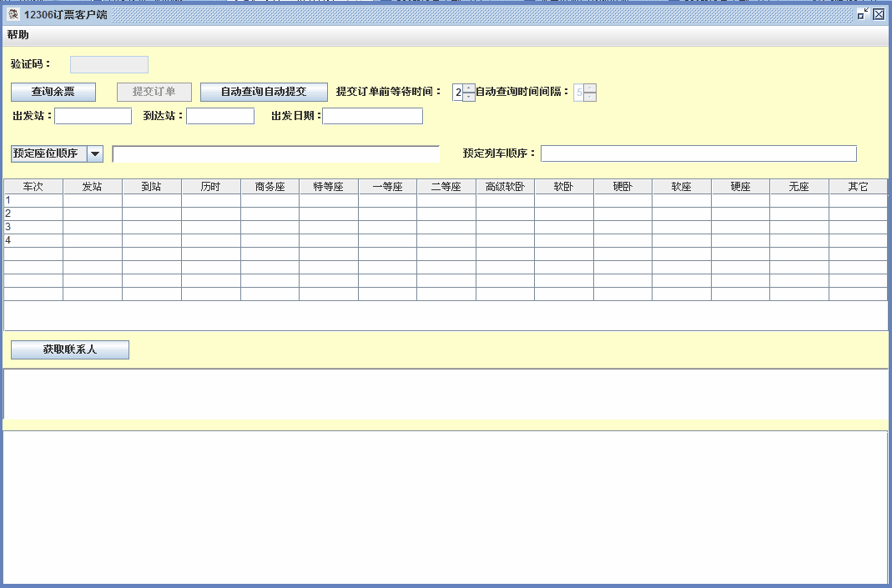The image size is (892, 588).
Task: Decrease the 提交订单前等待时间 spinner value
Action: click(469, 97)
